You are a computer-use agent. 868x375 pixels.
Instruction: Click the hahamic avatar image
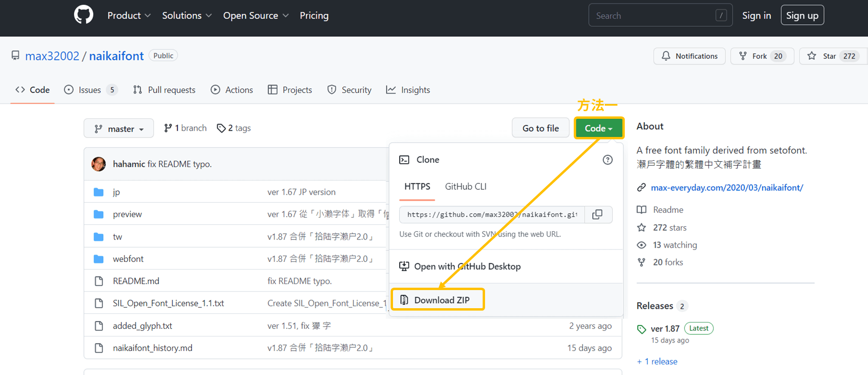click(x=99, y=164)
